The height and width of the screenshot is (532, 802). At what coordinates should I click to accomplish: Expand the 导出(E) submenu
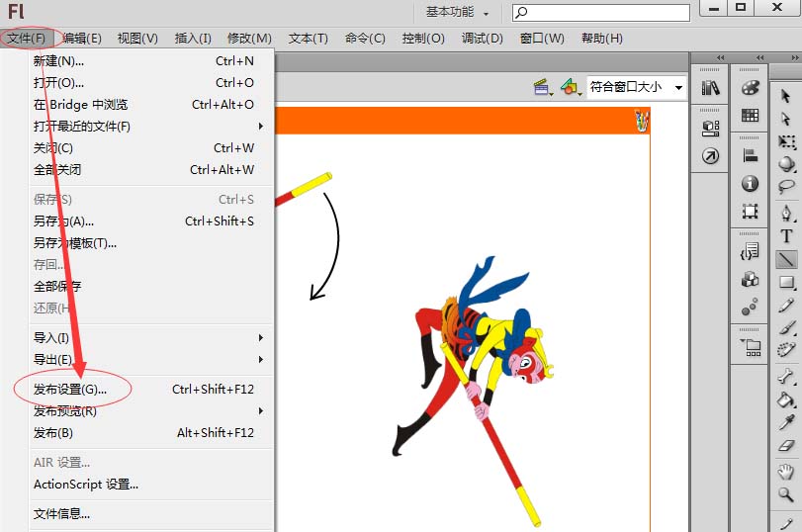point(152,360)
